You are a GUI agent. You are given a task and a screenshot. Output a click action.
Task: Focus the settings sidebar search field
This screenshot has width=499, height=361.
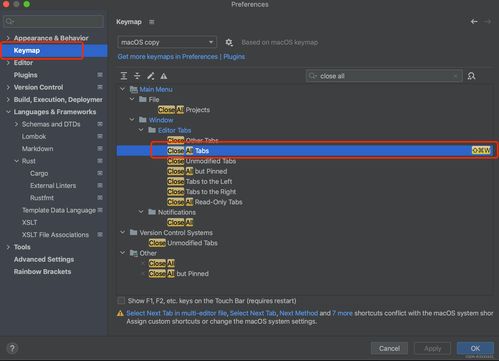pyautogui.click(x=54, y=21)
